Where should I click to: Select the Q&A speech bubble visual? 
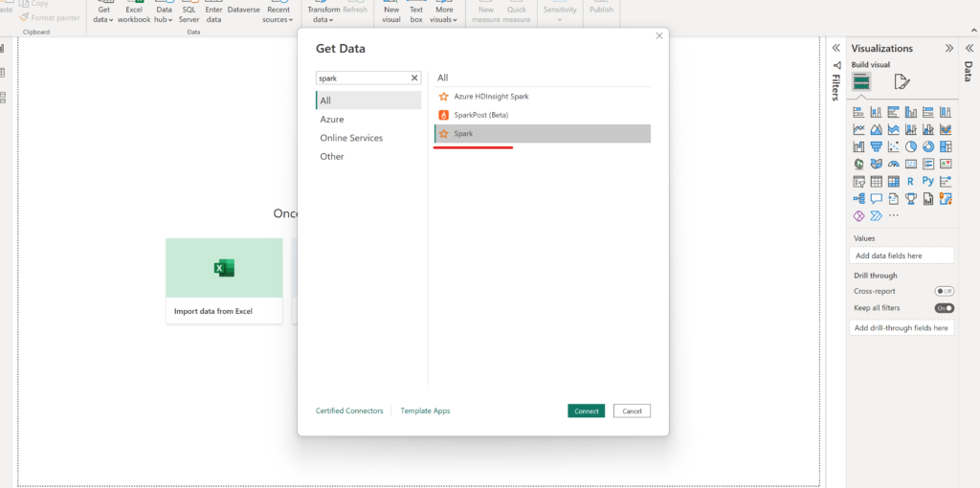click(x=877, y=199)
